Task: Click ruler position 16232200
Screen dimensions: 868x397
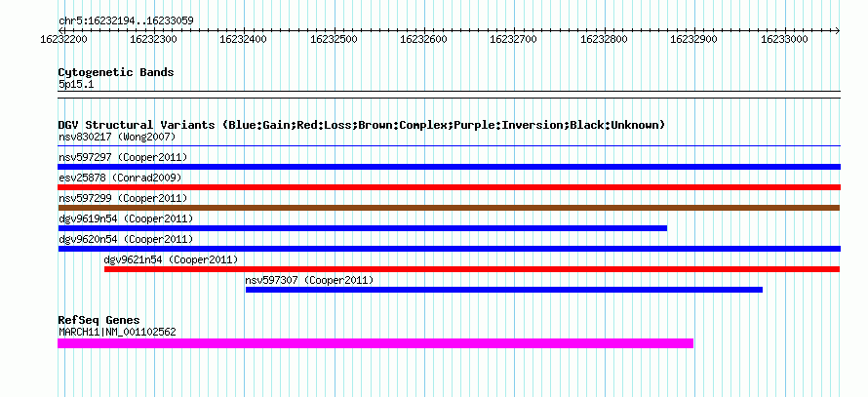Action: (63, 39)
